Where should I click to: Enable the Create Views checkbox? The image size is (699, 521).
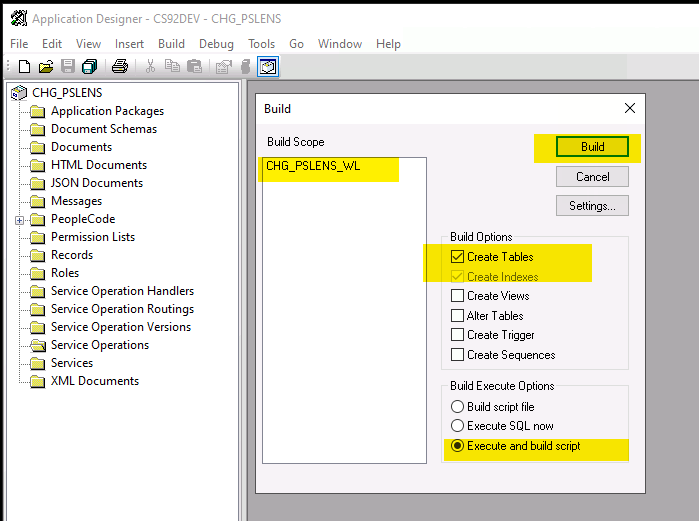tap(457, 296)
